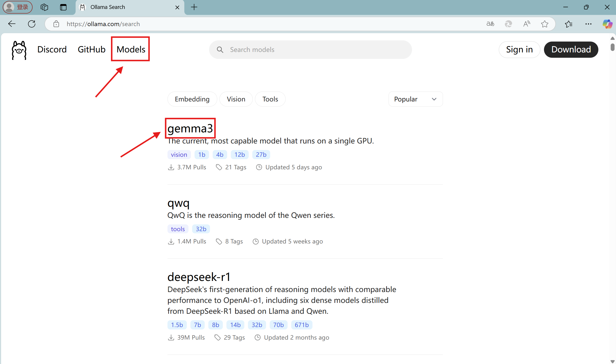Viewport: 616px width, 364px height.
Task: Open the Copilot sidebar icon
Action: pos(607,24)
